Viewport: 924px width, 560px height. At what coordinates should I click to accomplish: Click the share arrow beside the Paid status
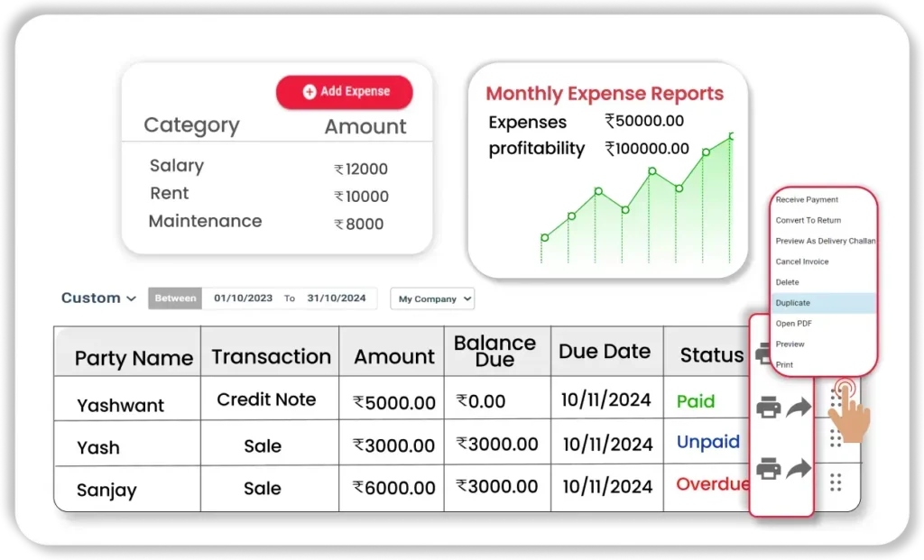point(799,408)
